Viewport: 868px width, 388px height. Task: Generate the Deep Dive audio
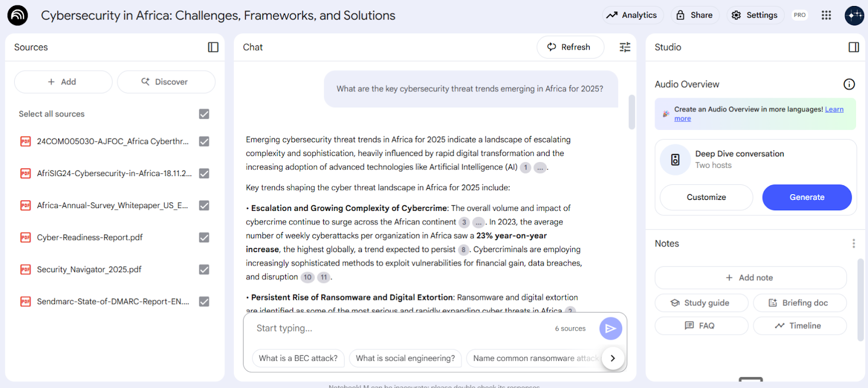click(x=807, y=197)
